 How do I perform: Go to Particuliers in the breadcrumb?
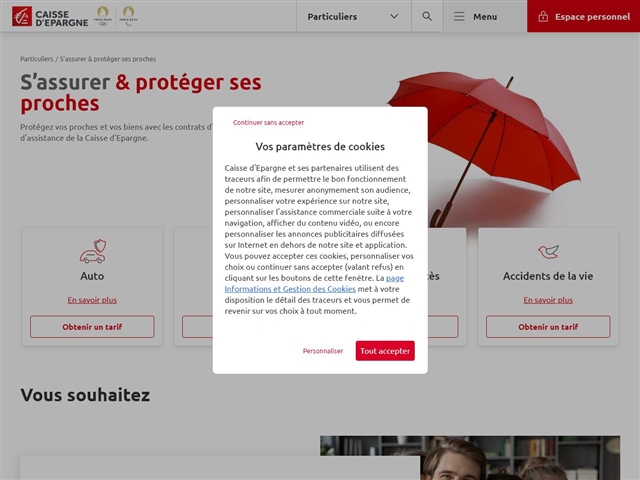tap(37, 59)
